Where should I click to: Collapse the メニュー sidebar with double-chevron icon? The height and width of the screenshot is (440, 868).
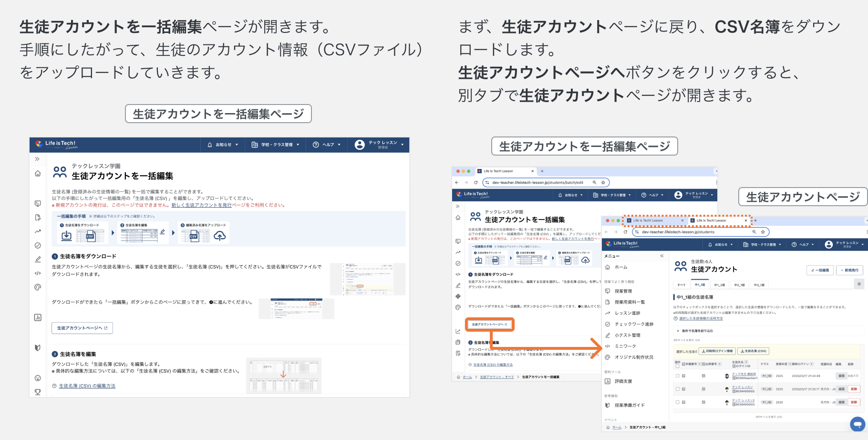(661, 256)
